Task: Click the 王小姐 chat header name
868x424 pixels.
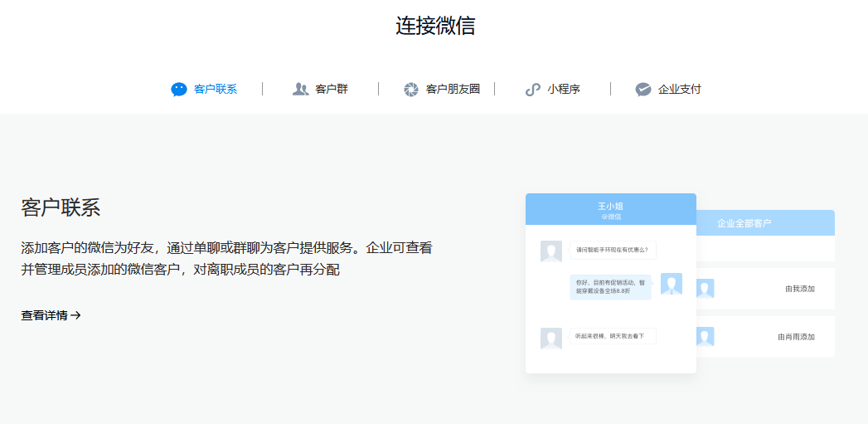Action: (611, 206)
